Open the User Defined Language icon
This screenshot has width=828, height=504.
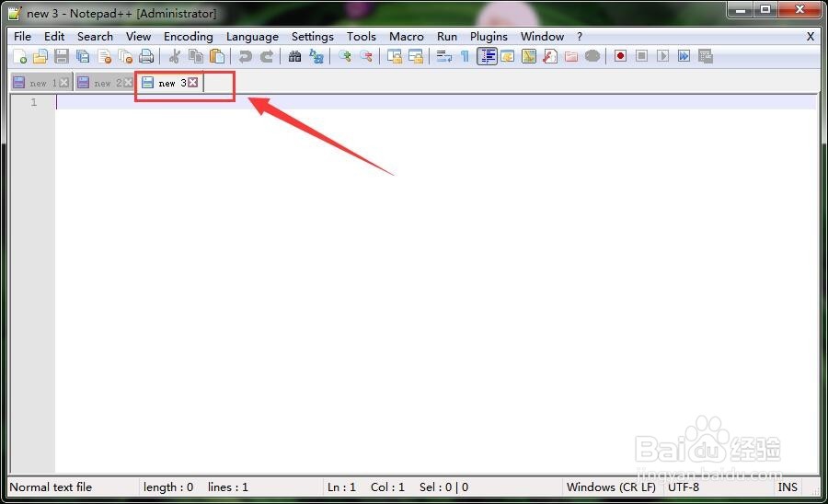(x=508, y=56)
